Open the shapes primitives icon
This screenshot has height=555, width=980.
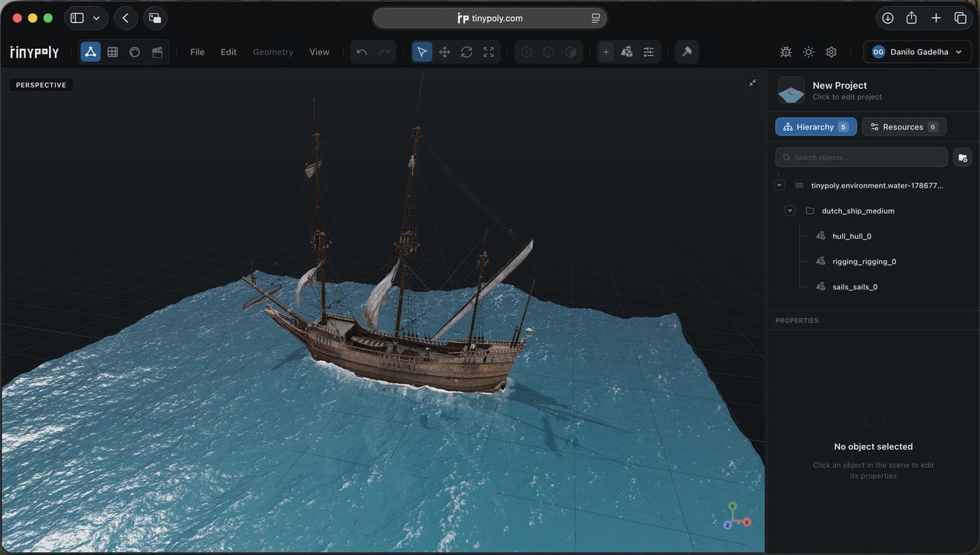627,52
